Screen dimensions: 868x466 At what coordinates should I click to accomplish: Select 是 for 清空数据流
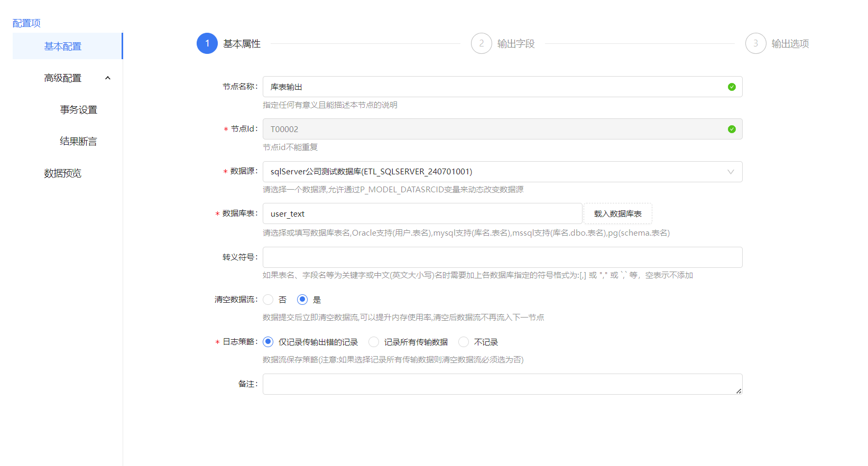pyautogui.click(x=302, y=300)
